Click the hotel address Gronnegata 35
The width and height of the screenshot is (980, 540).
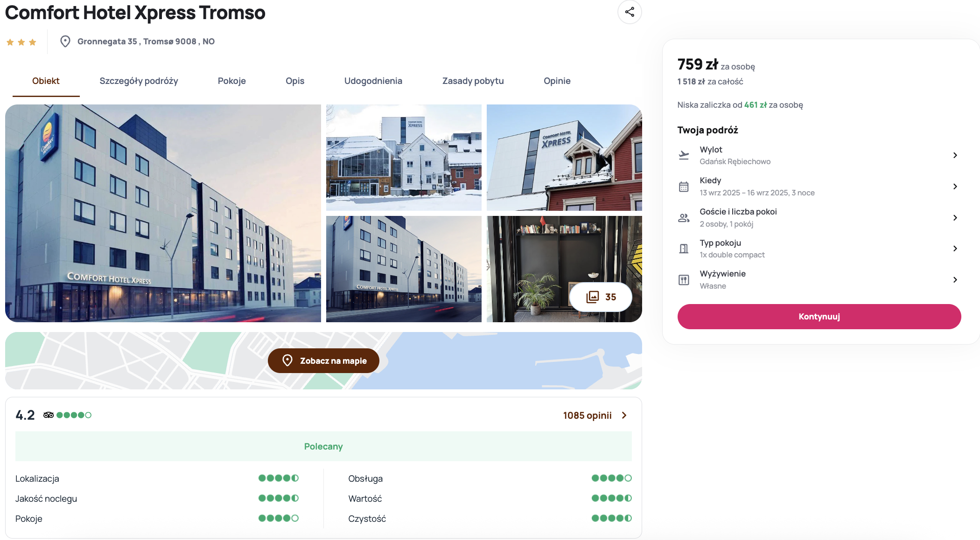pos(146,42)
